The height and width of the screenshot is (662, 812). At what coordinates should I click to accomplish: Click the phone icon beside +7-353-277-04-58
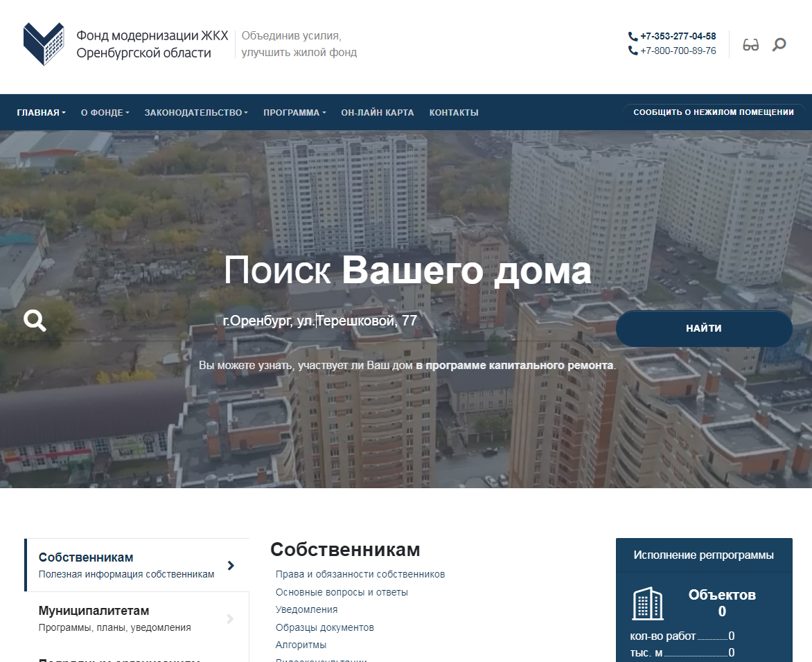[633, 36]
